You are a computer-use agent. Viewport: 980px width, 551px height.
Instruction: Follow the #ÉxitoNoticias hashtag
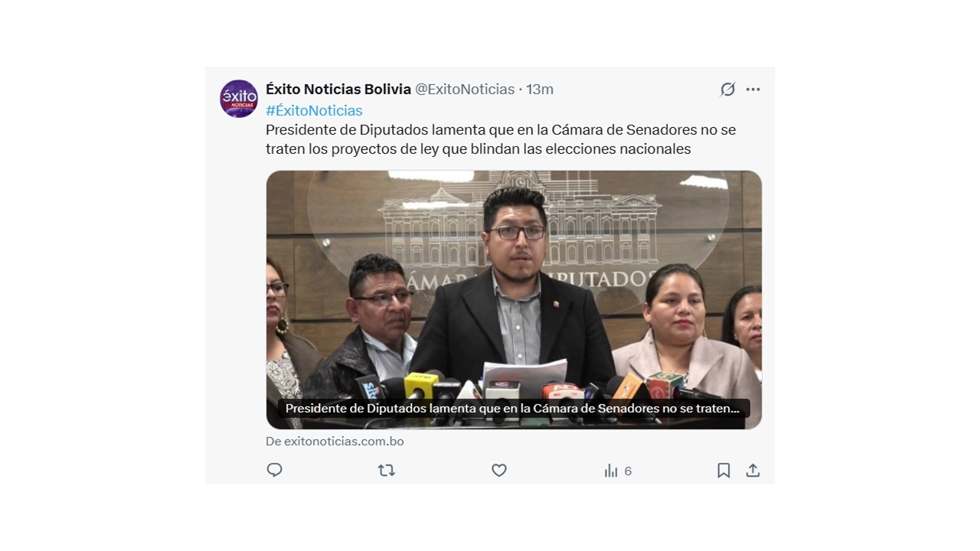click(314, 111)
